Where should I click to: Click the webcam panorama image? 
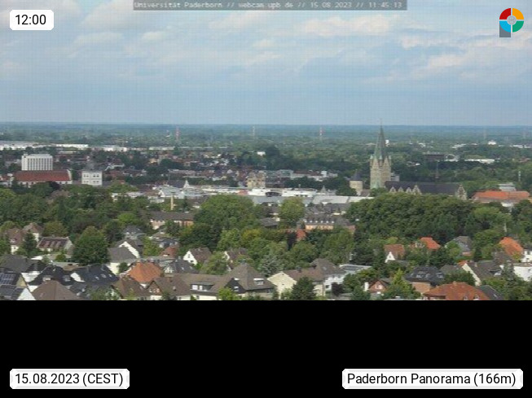pos(266,150)
